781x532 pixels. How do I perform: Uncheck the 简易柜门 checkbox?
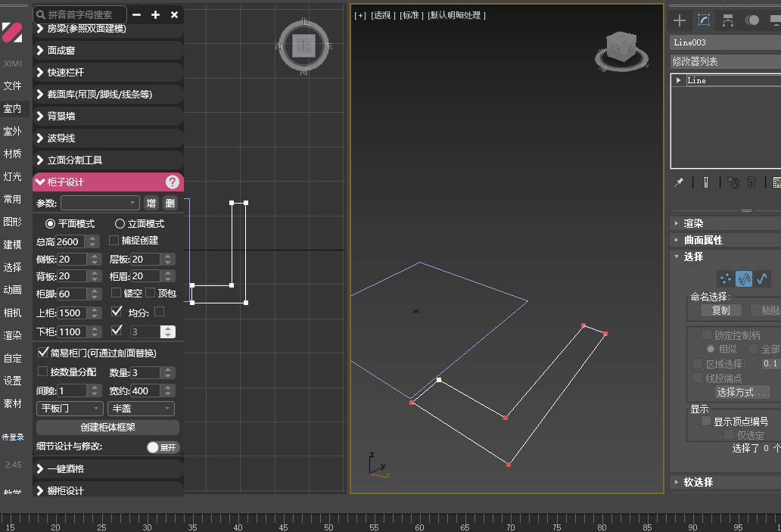43,352
